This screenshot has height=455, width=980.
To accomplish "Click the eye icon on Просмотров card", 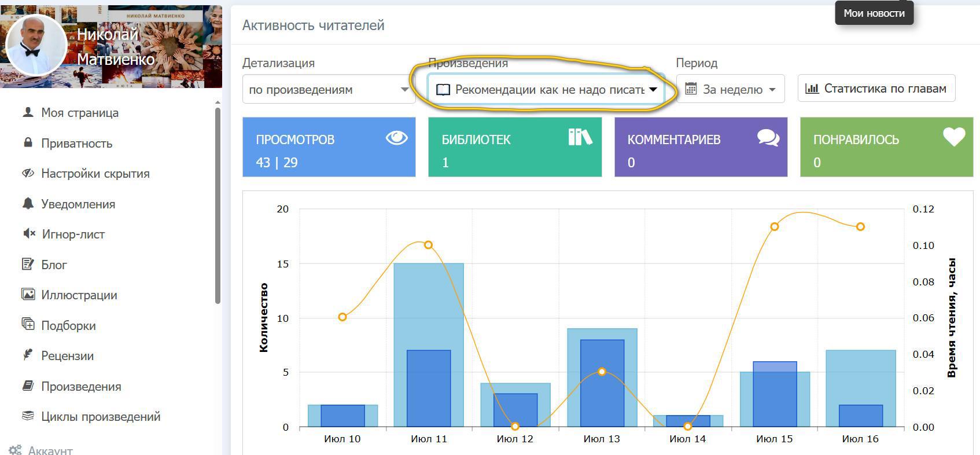I will click(397, 138).
